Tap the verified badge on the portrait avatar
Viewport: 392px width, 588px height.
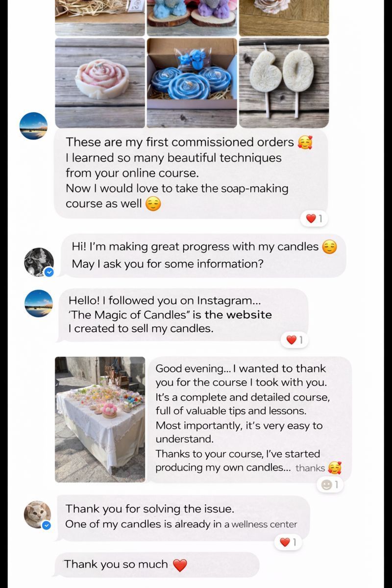[49, 272]
